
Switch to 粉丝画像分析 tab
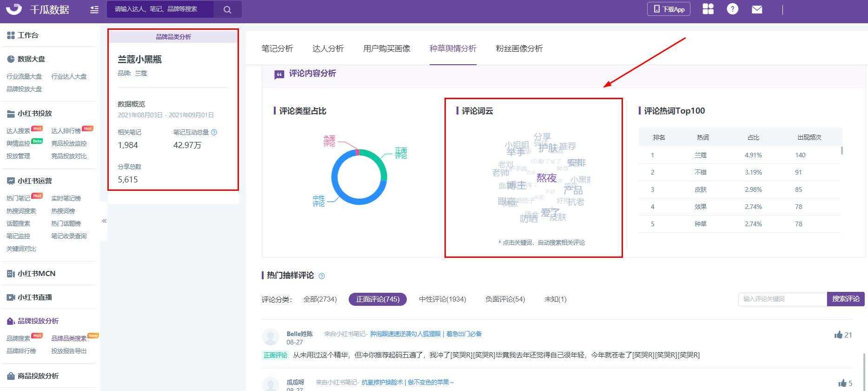pos(519,48)
